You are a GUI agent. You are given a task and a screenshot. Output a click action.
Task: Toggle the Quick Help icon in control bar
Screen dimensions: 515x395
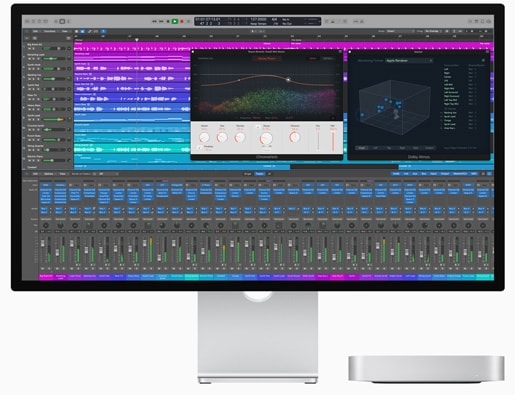tap(39, 21)
